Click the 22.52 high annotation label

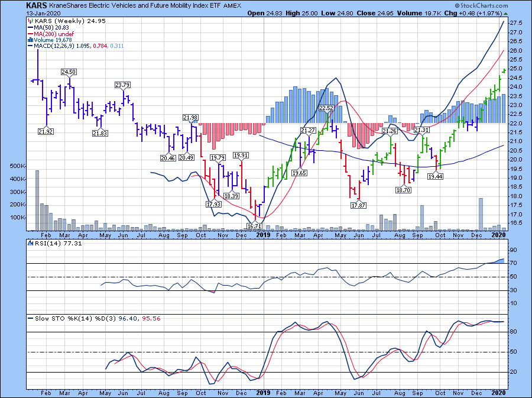coord(327,108)
